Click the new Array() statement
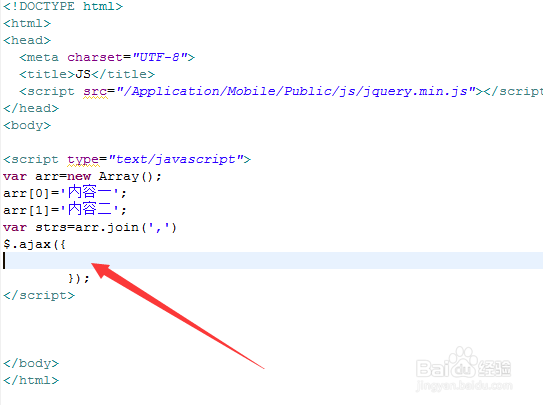Screen dimensions: 543x405 point(114,176)
